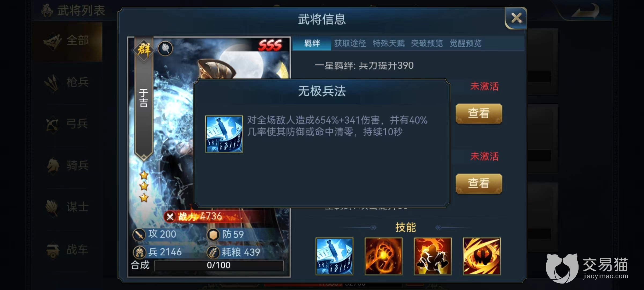This screenshot has height=290, width=644.
Task: Click the SSS rank badge
Action: 270,45
